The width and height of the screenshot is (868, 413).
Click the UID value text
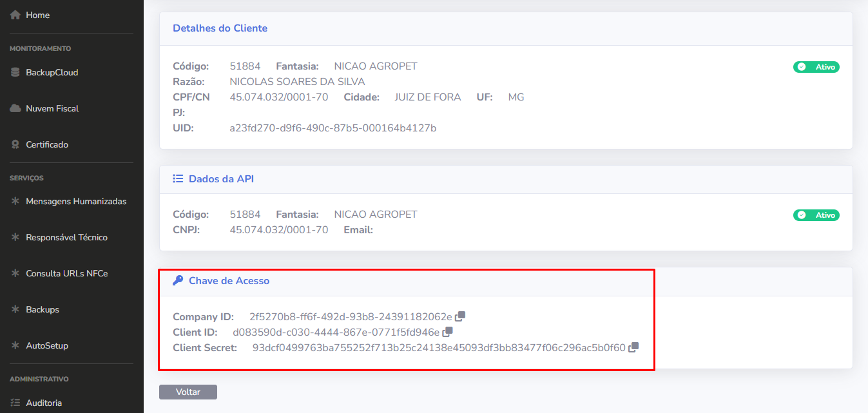[333, 128]
